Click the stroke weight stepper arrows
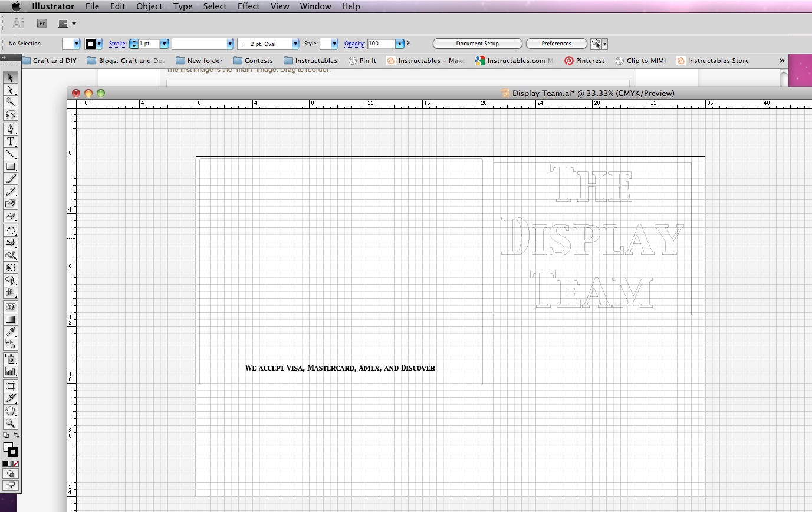 tap(134, 44)
